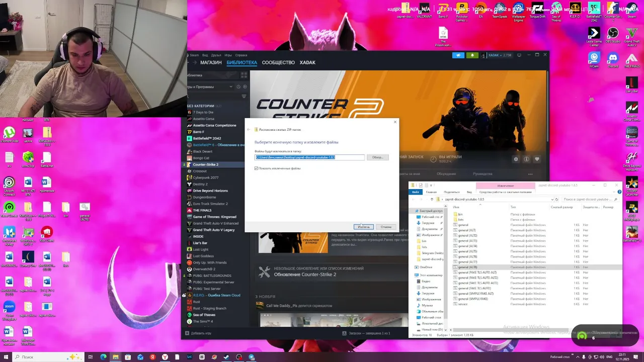This screenshot has width=644, height=362.
Task: Click Explorer up-folder arrow icon
Action: coord(432,200)
